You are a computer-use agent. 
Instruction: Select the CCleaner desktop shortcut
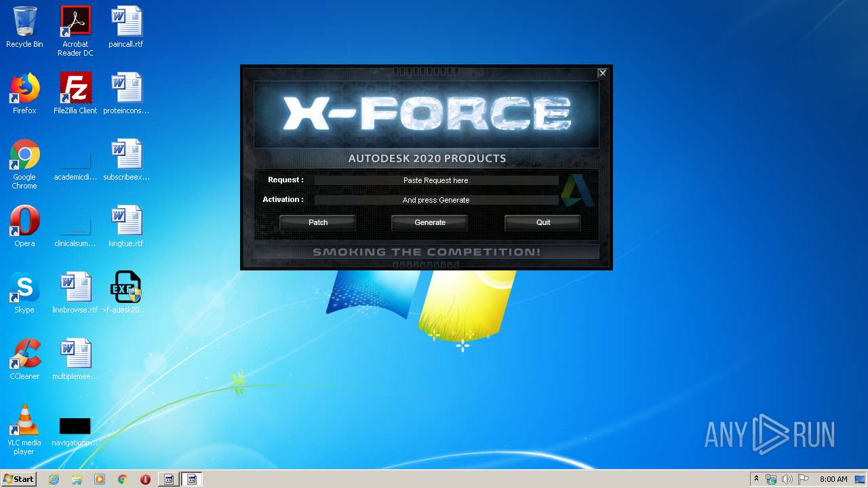click(x=24, y=359)
